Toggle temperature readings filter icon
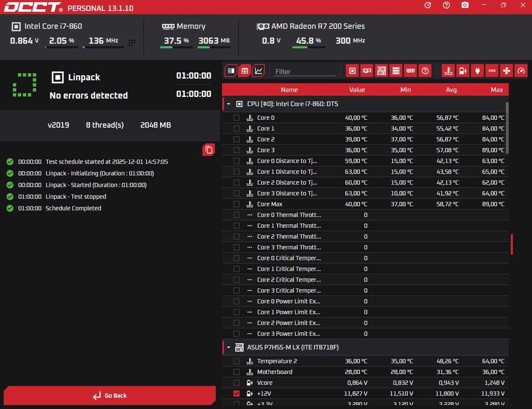532x409 pixels. click(448, 71)
